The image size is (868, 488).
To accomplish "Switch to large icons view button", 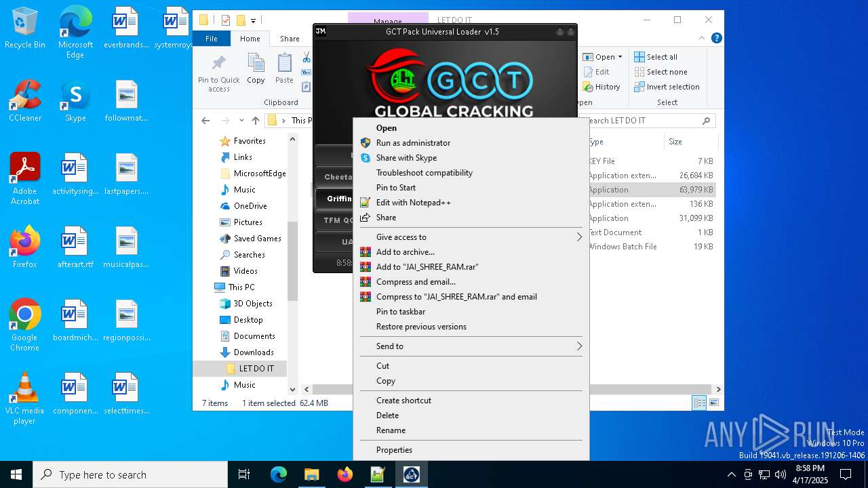I will point(713,403).
